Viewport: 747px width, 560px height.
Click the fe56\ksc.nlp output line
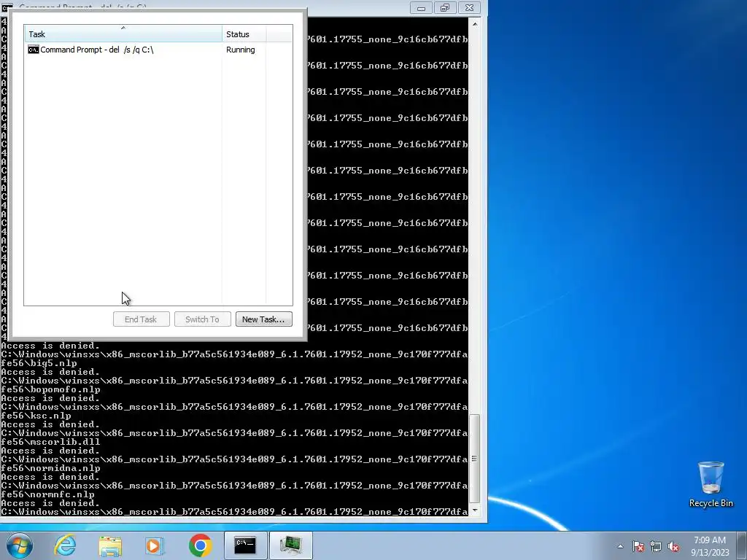36,416
